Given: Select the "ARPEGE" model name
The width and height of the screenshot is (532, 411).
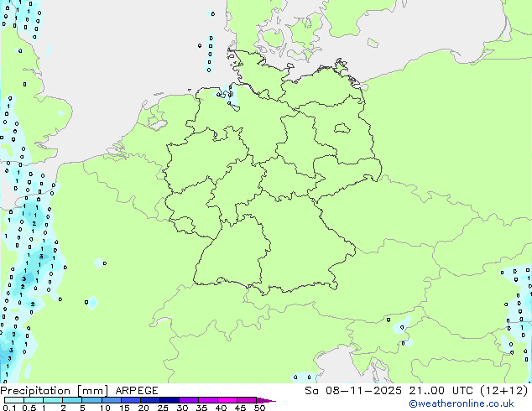Looking at the screenshot, I should tap(137, 391).
